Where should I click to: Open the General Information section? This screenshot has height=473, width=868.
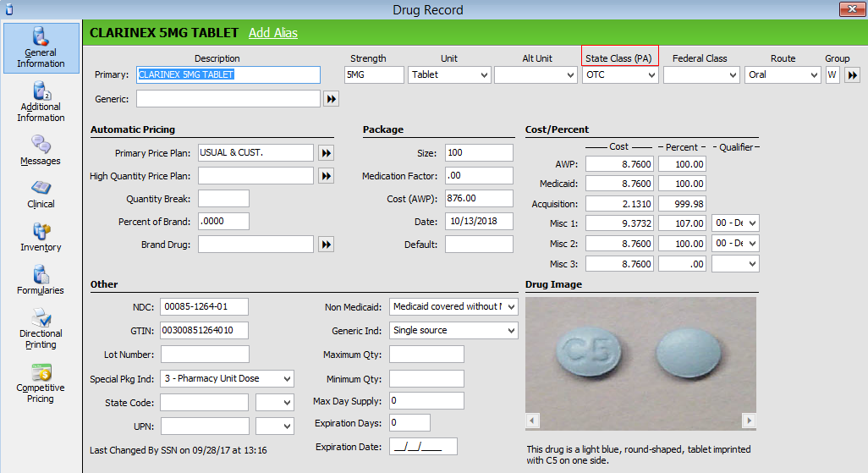point(41,47)
